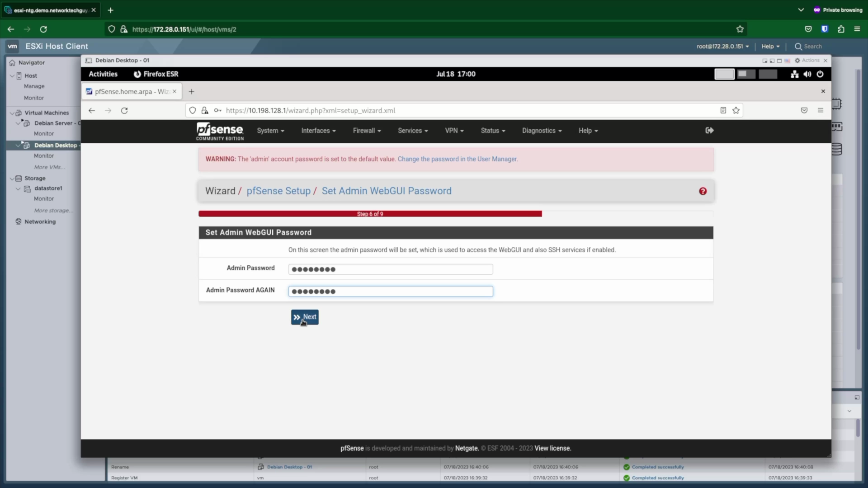Screen dimensions: 868x488
Task: Open GNOME Activities overview
Action: coord(103,74)
